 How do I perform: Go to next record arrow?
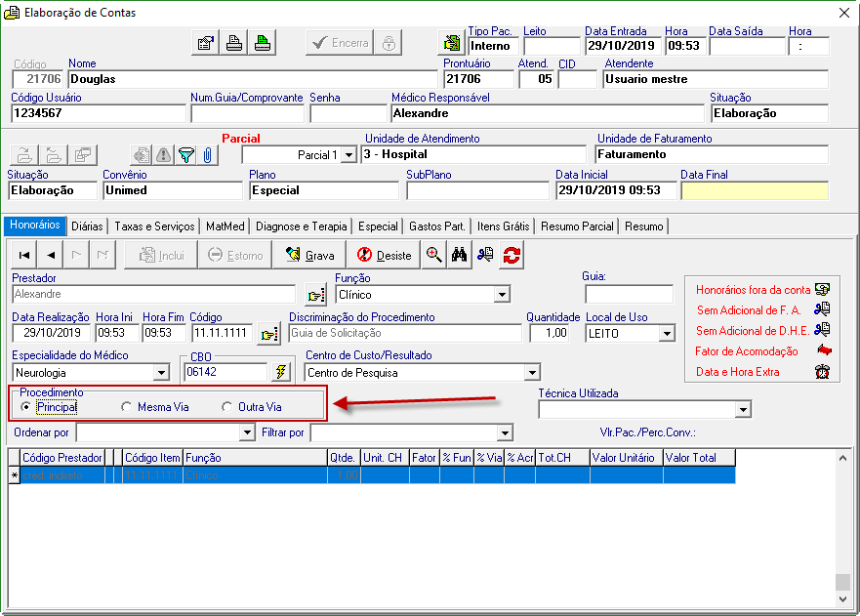[76, 255]
